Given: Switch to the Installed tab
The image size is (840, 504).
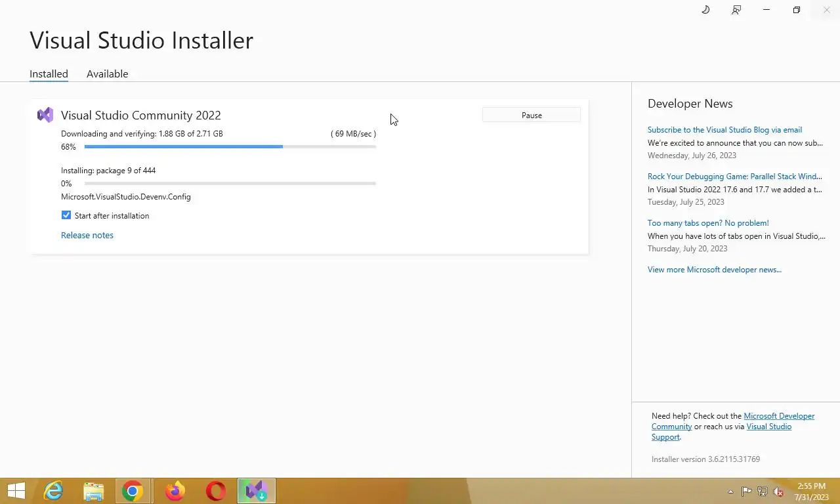Looking at the screenshot, I should [x=49, y=73].
